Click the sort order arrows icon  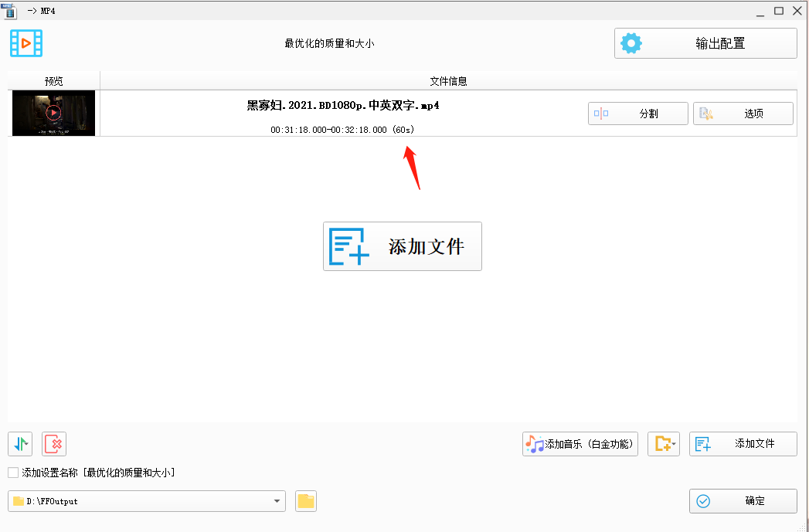[20, 444]
